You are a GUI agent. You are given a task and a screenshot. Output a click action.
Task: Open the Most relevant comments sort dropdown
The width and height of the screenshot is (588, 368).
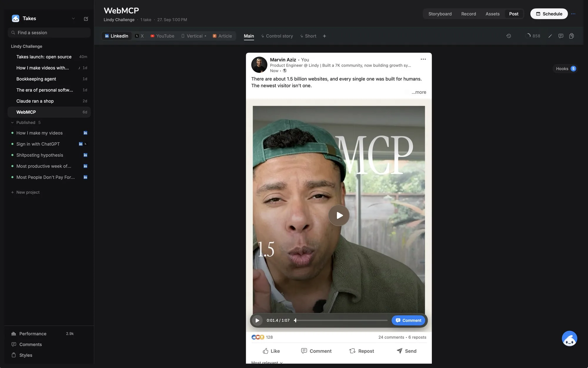(267, 362)
